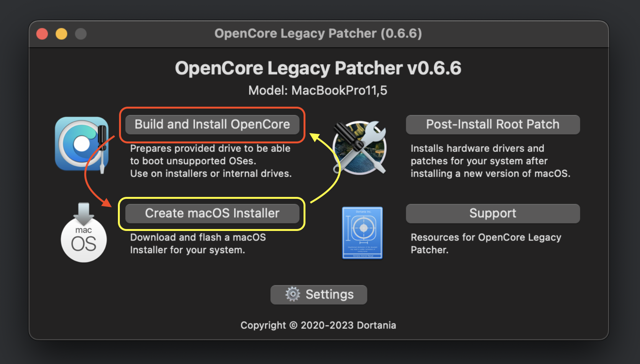640x364 pixels.
Task: Click the macOS download installer icon
Action: [83, 233]
